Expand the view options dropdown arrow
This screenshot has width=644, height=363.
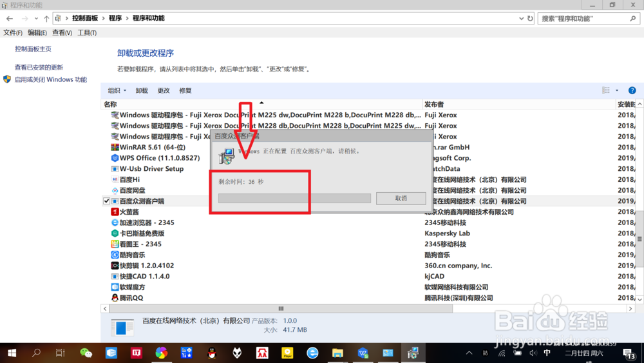pos(617,90)
